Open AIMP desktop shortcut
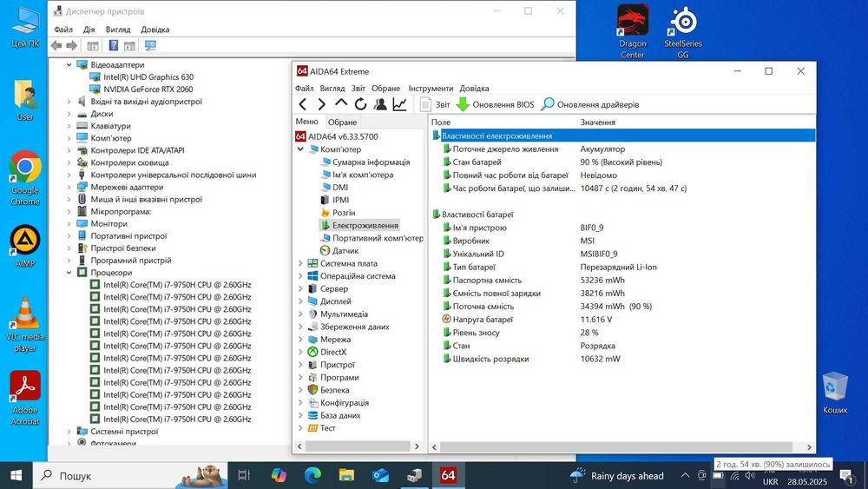The width and height of the screenshot is (868, 489). [25, 246]
